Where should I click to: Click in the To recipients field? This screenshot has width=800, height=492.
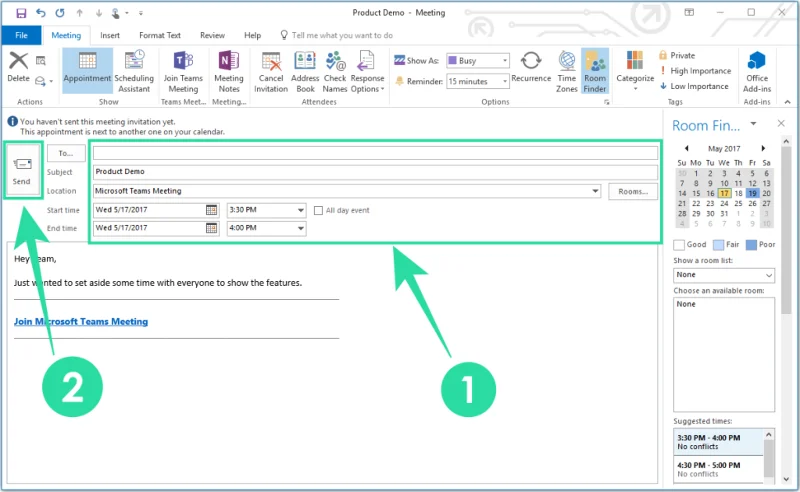point(375,153)
